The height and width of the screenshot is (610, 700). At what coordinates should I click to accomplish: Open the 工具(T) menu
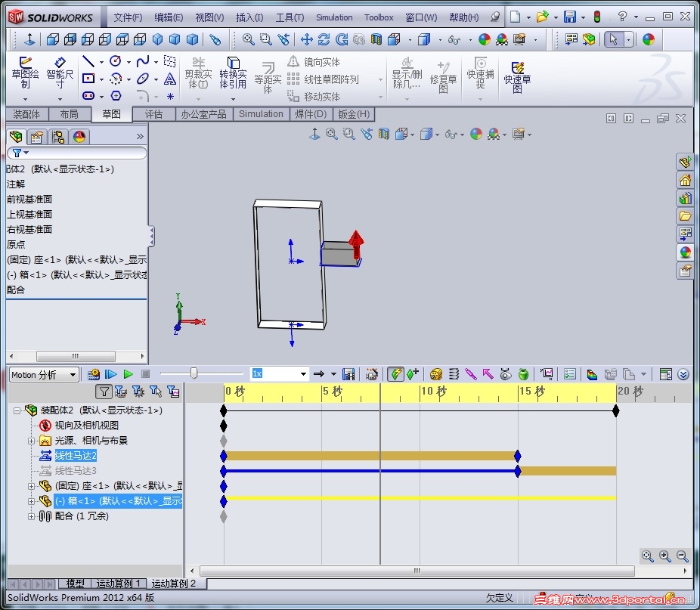coord(290,17)
